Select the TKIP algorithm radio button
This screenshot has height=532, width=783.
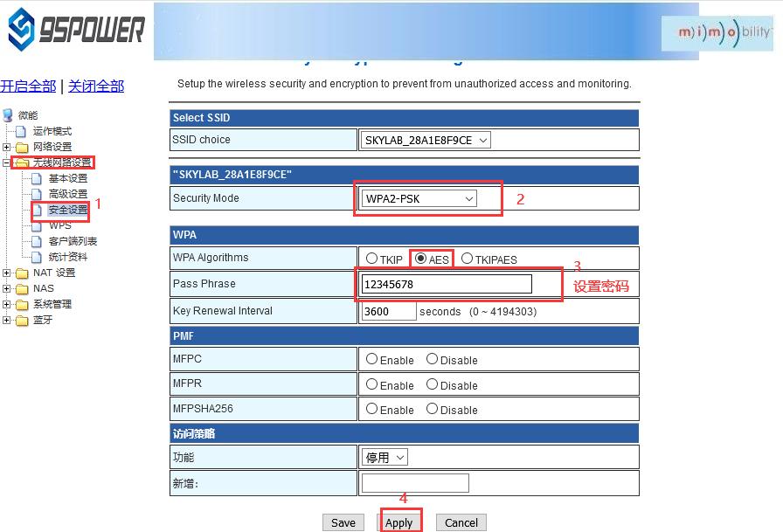click(372, 259)
